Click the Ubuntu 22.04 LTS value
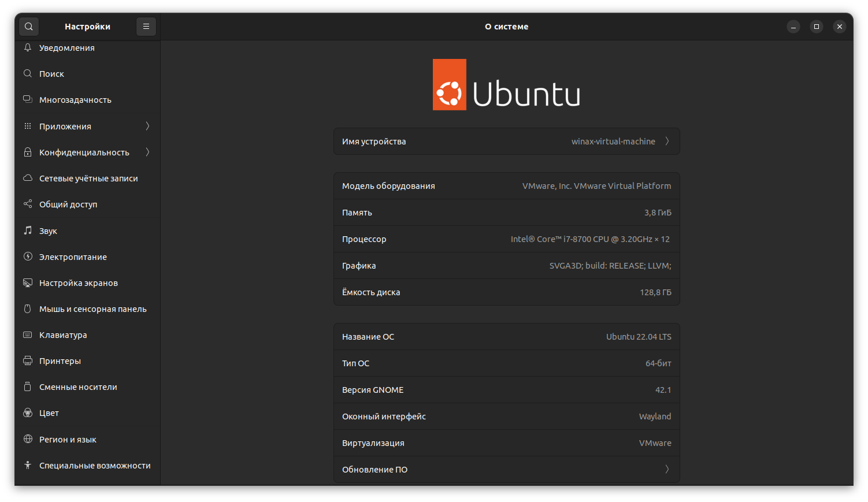868x502 pixels. pos(639,337)
